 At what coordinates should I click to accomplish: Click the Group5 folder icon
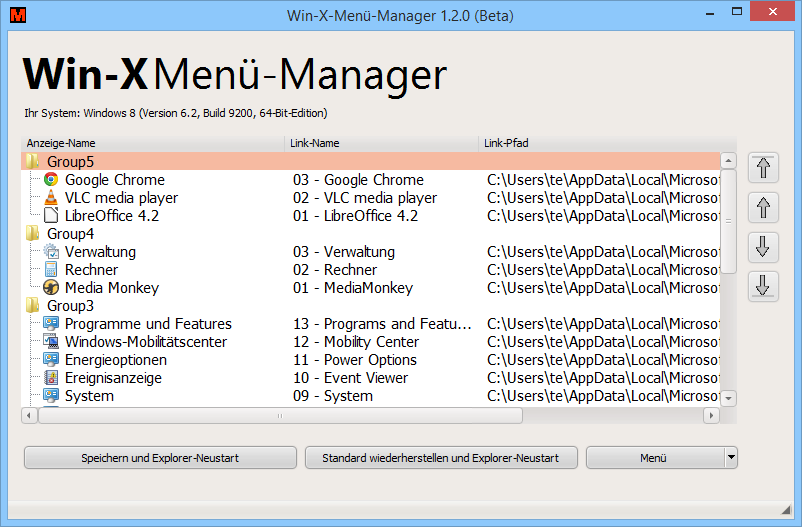click(x=33, y=162)
